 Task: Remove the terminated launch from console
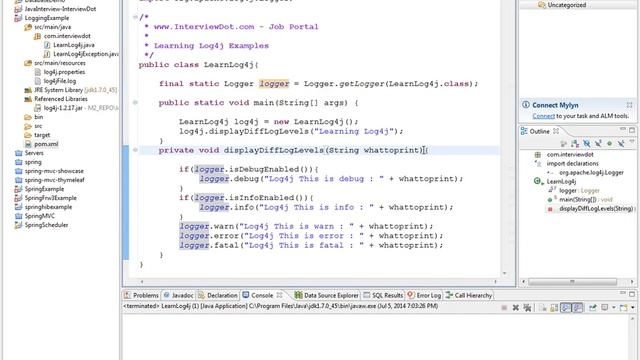516,307
